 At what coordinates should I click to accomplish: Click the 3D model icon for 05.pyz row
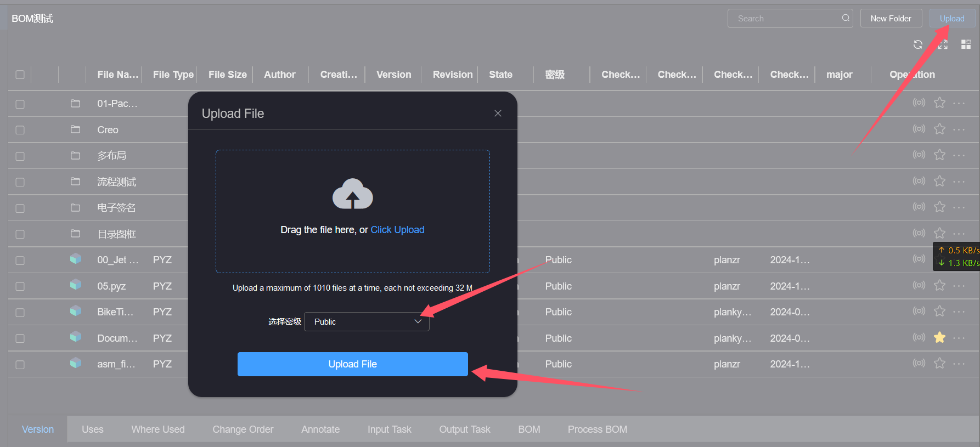click(76, 285)
